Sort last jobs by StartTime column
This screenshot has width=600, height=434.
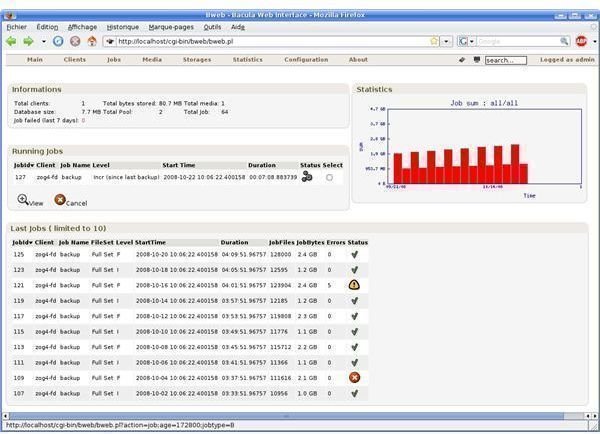tap(150, 242)
